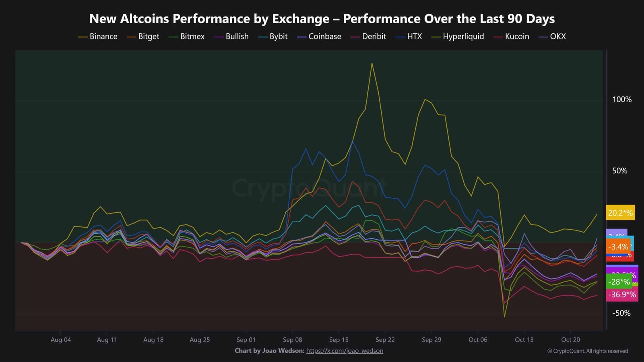Viewport: 644px width, 362px height.
Task: Click the Hyperliquid legend item
Action: [457, 37]
